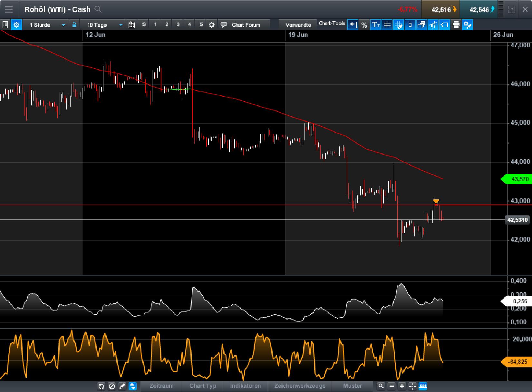Screen dimensions: 532x392
Task: Open the Zeichenwerkzeuge menu
Action: (300, 386)
